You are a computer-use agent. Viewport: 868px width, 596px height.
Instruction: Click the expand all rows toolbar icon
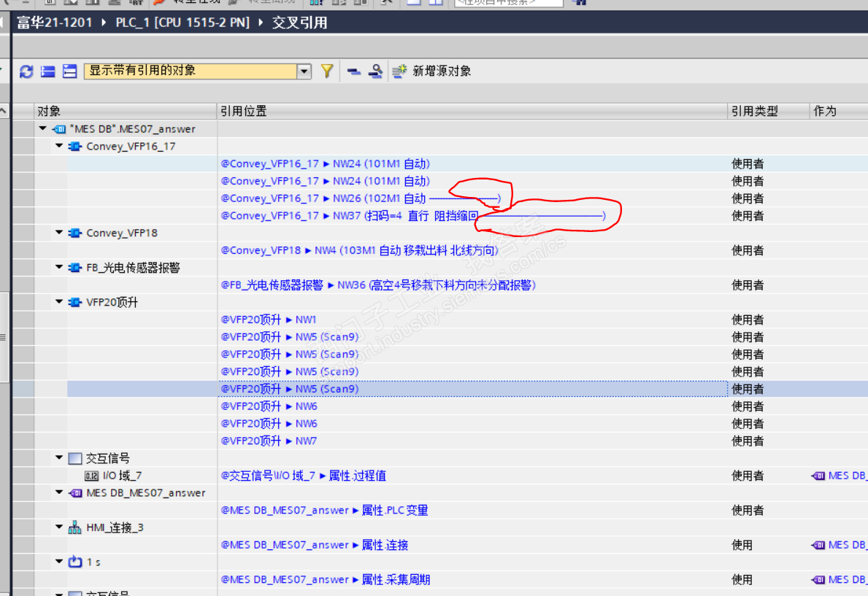tap(48, 71)
